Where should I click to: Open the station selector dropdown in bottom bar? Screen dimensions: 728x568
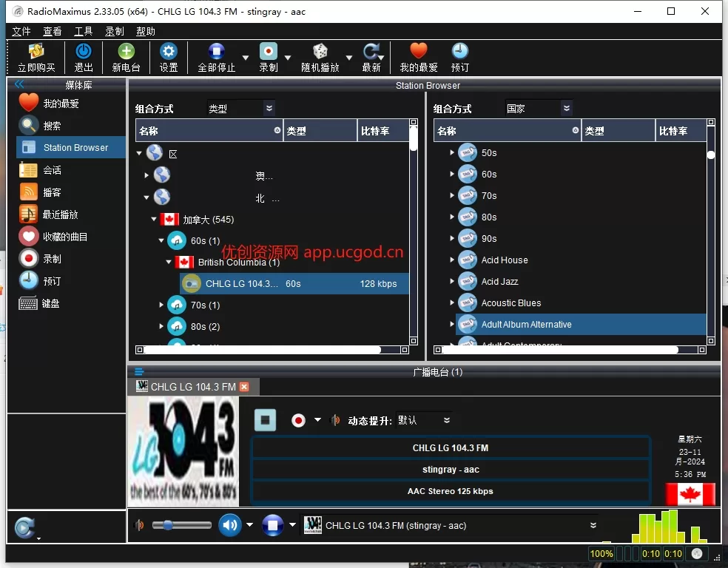pyautogui.click(x=593, y=525)
